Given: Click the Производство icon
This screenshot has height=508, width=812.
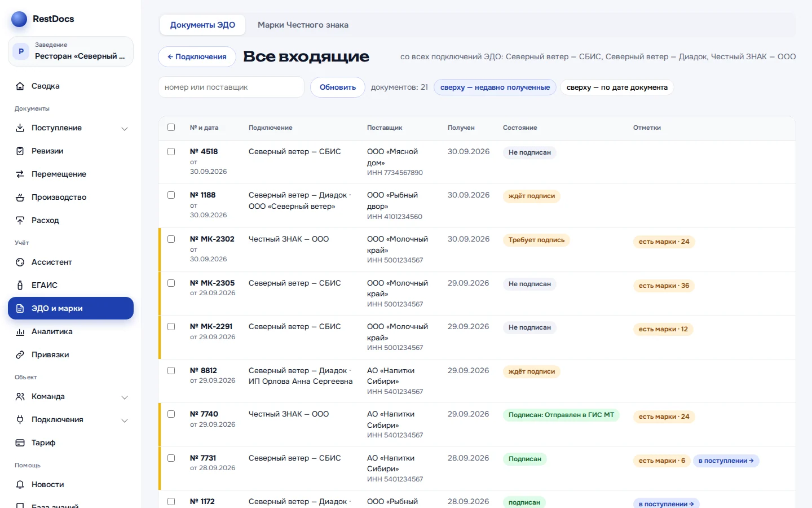Looking at the screenshot, I should pos(20,198).
